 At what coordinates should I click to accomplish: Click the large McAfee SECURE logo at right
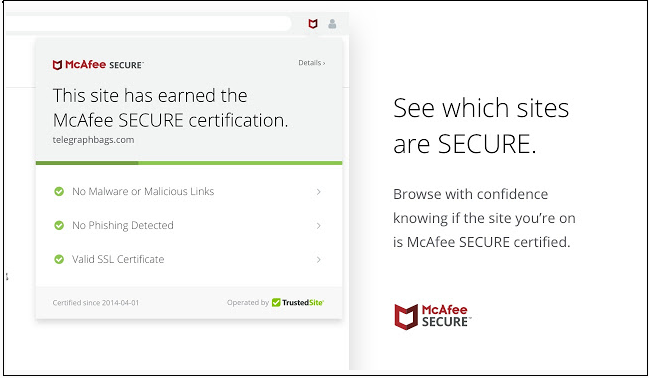point(433,317)
